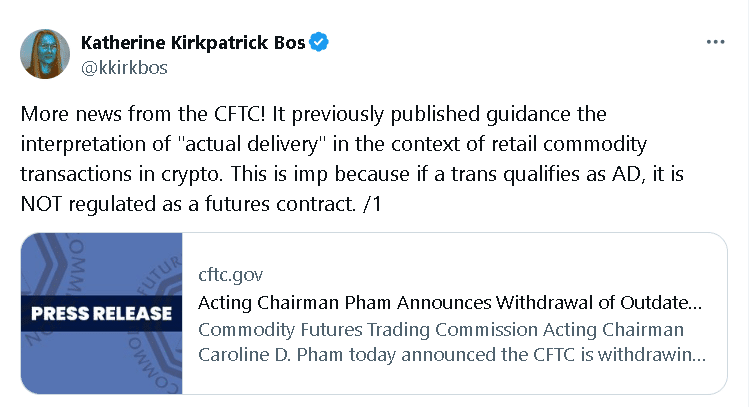Screen dimensions: 755x407
Task: Click the link card preview image
Action: tap(103, 313)
